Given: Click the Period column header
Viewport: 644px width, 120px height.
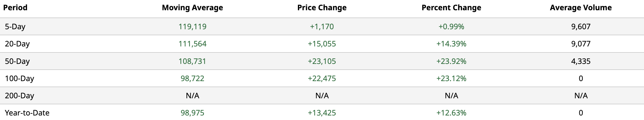Looking at the screenshot, I should (x=15, y=8).
